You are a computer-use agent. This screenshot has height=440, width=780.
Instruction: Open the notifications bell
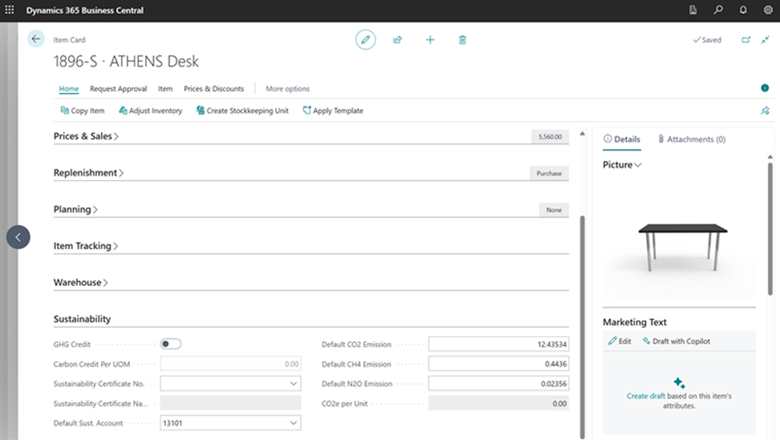click(x=743, y=10)
